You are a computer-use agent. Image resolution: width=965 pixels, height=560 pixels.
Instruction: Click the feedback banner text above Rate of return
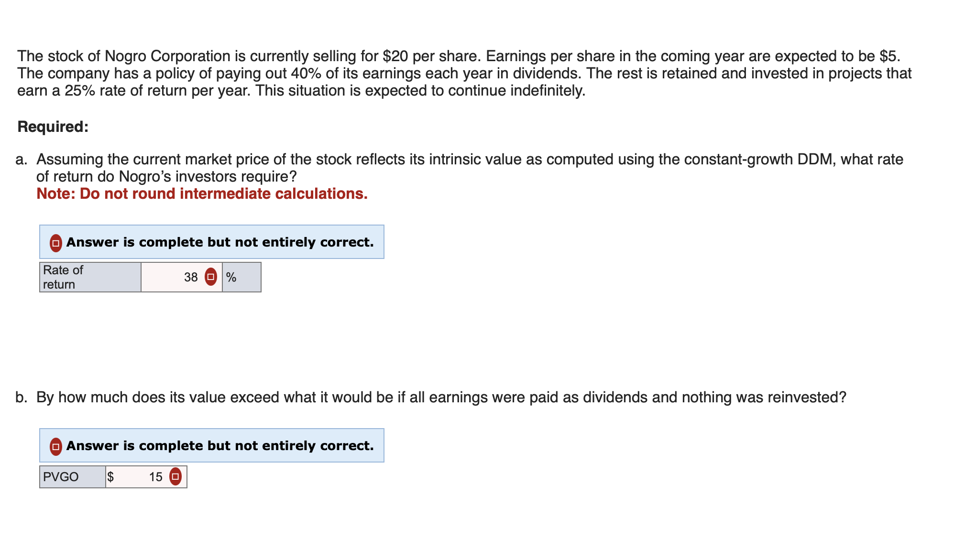[x=220, y=242]
